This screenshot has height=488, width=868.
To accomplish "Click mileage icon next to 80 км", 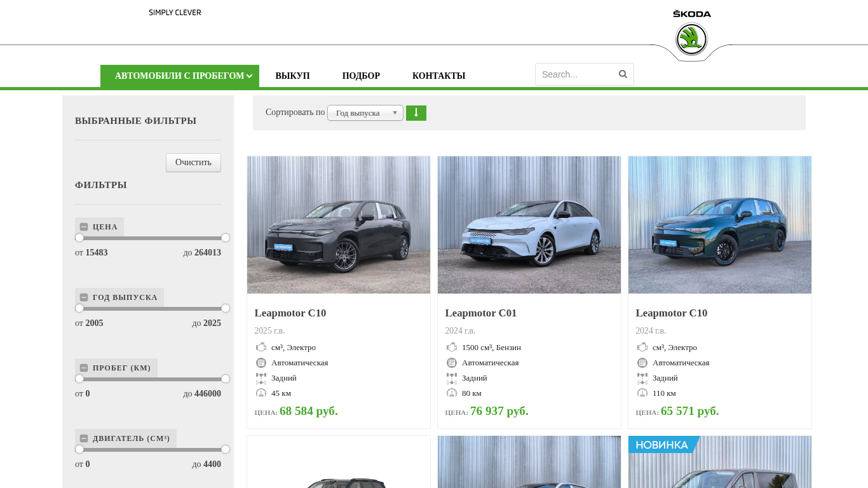I will coord(452,393).
